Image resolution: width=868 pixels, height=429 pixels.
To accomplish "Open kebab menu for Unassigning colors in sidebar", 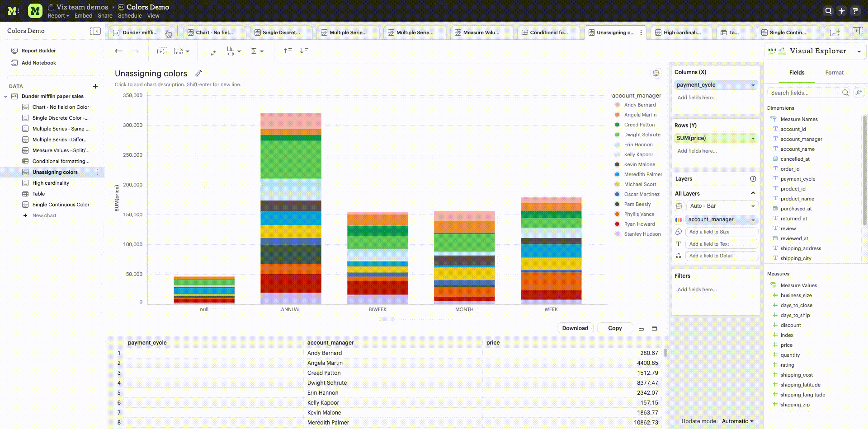I will point(97,172).
